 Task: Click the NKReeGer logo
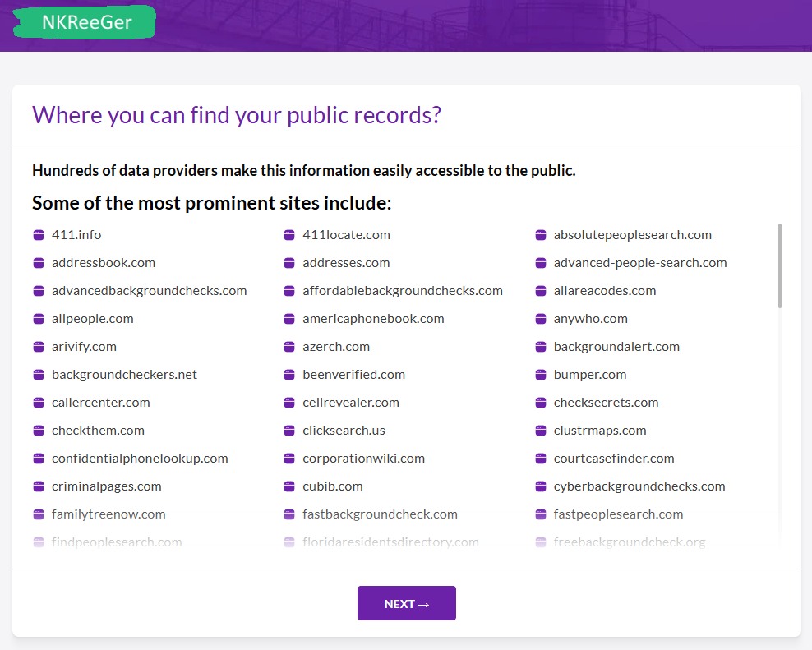click(x=84, y=22)
